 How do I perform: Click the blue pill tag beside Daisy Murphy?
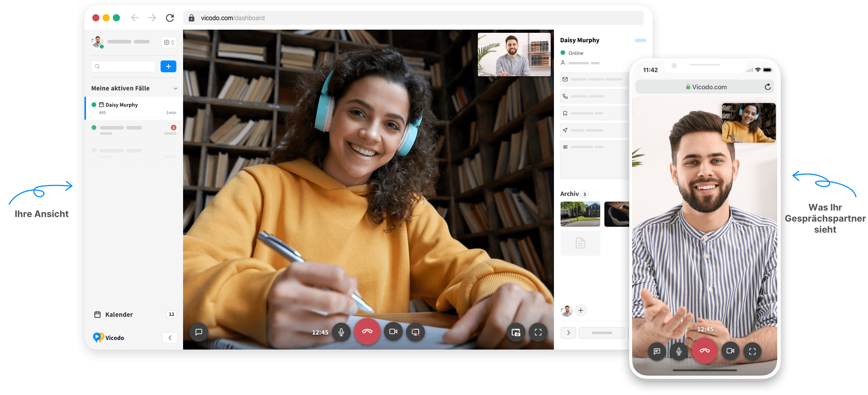640,40
